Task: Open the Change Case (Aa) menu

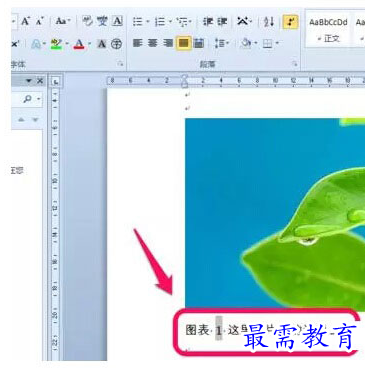Action: (62, 22)
